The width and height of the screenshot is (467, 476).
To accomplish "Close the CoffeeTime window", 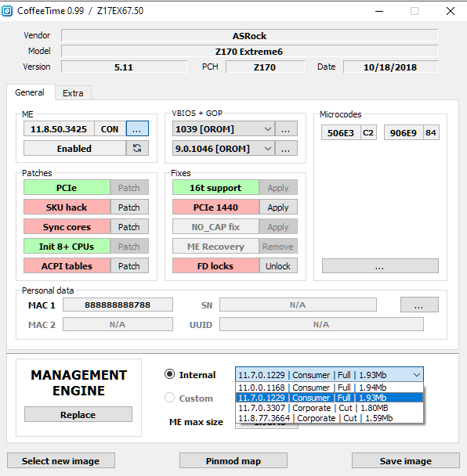I will [x=451, y=11].
